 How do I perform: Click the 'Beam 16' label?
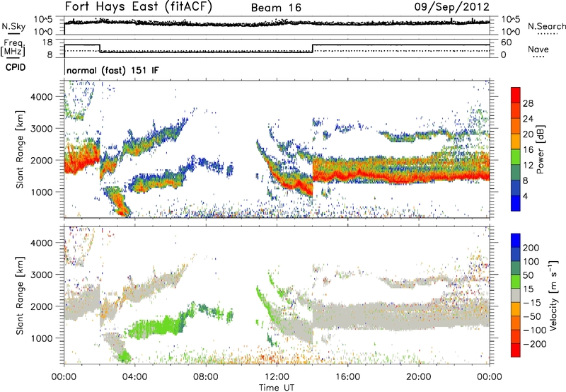276,8
